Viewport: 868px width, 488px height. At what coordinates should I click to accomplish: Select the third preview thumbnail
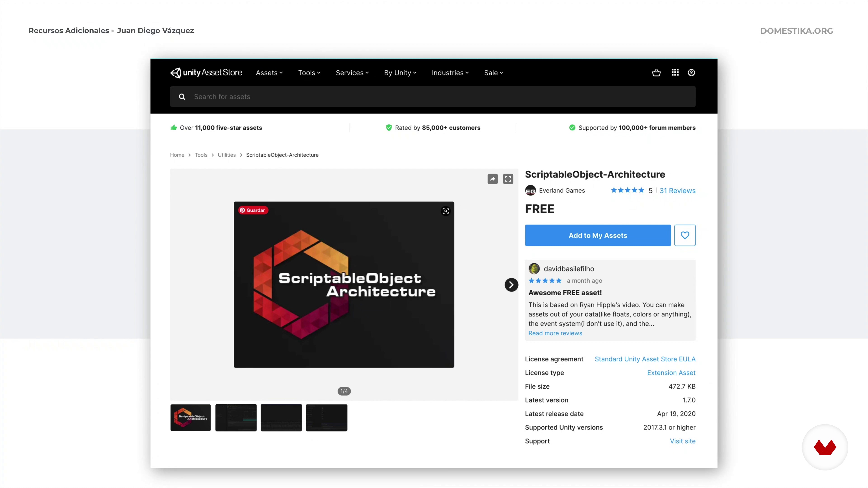(x=281, y=418)
